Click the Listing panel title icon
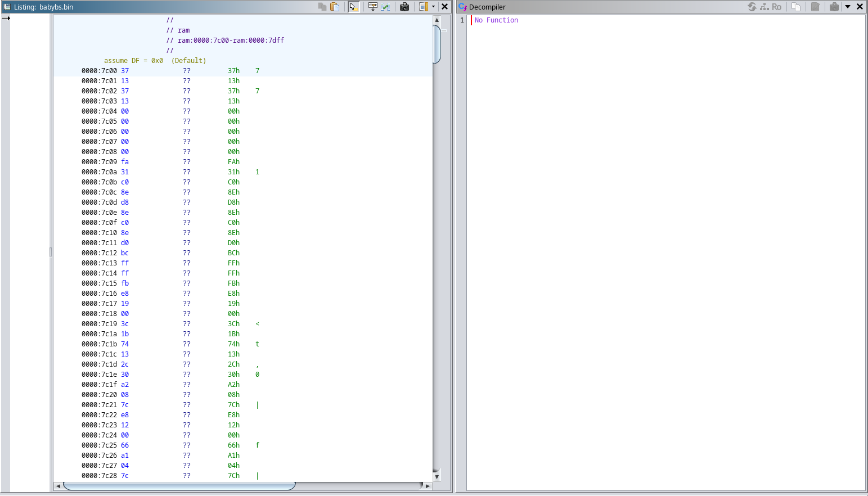This screenshot has height=496, width=868. [7, 7]
